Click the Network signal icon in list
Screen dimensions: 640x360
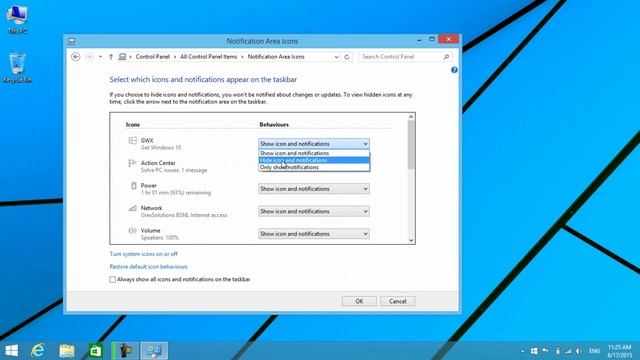tap(132, 208)
